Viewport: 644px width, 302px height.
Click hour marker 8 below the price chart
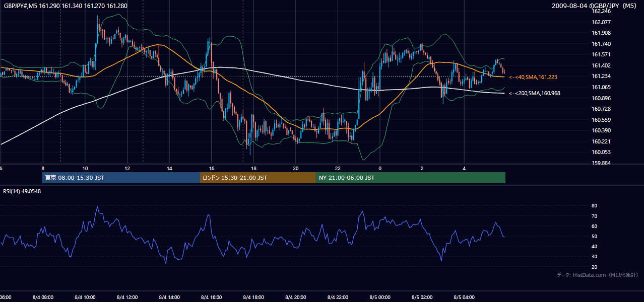[x=43, y=169]
